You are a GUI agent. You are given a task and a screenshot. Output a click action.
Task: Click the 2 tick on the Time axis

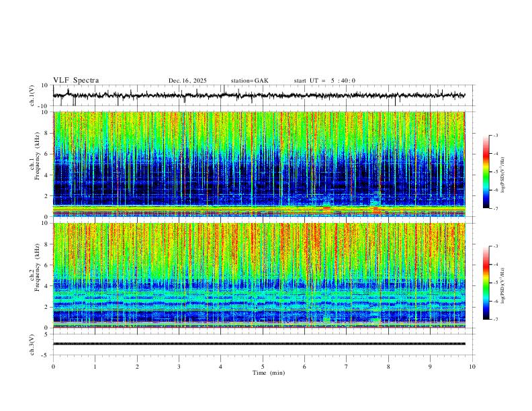[x=137, y=367]
